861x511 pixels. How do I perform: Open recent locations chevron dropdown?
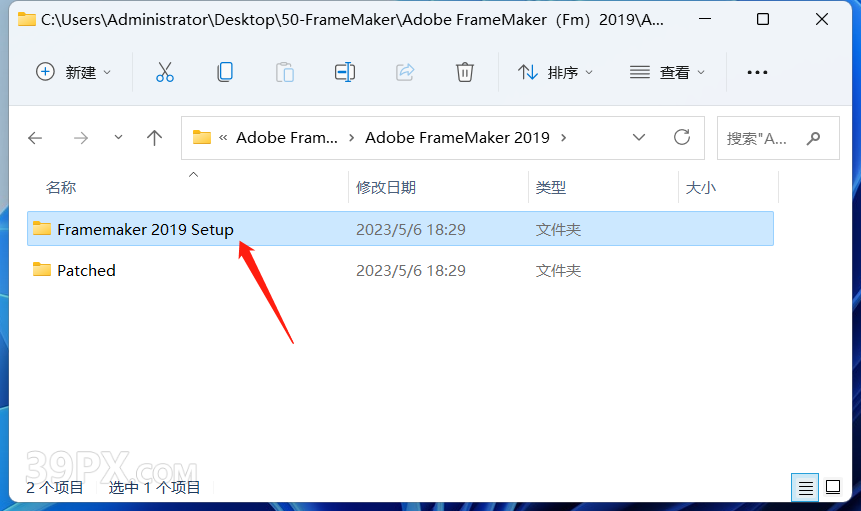118,137
